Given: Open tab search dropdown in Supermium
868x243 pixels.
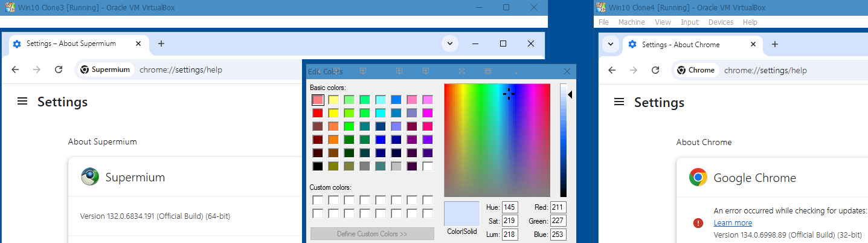Looking at the screenshot, I should click(450, 44).
